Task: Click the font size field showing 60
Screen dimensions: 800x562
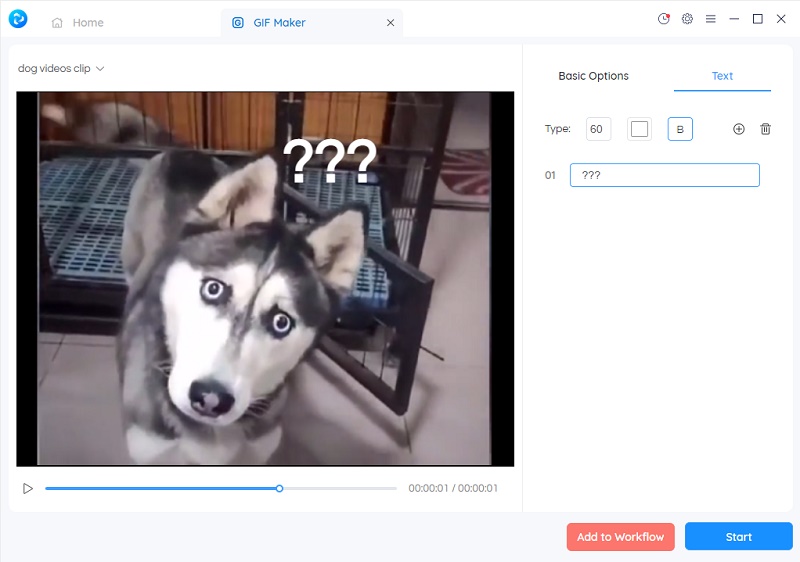Action: tap(598, 129)
